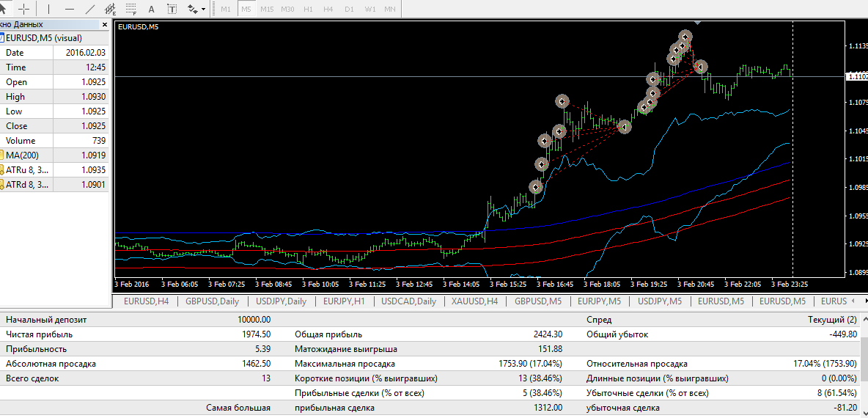868x418 pixels.
Task: Click 'Короткие позиции (% выигравших)' label
Action: [x=366, y=378]
